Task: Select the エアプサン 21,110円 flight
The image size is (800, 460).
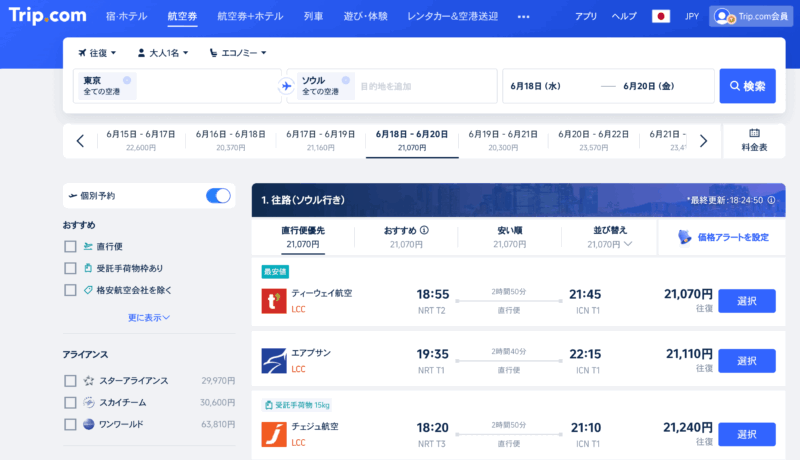Action: click(x=747, y=361)
